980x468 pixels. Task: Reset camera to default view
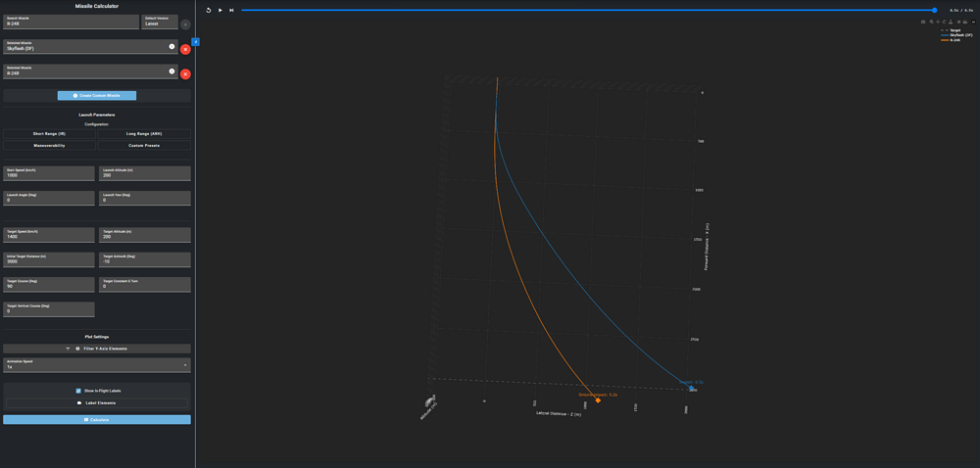[958, 22]
